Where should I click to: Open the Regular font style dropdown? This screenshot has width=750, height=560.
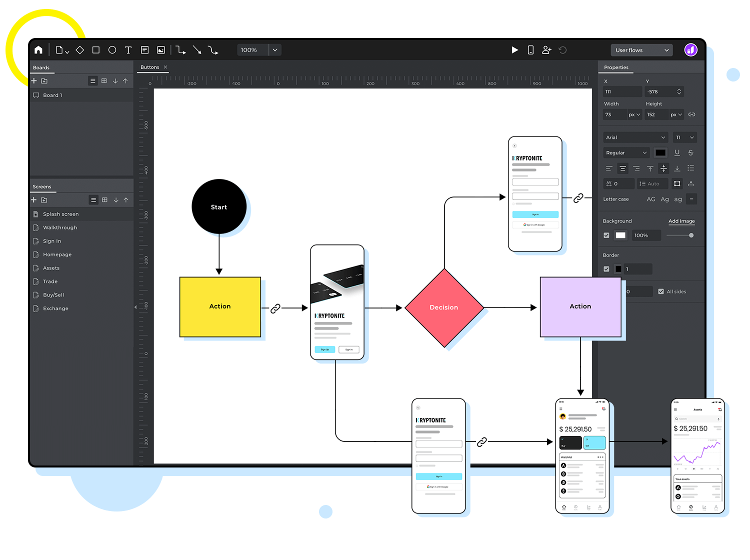(x=626, y=152)
